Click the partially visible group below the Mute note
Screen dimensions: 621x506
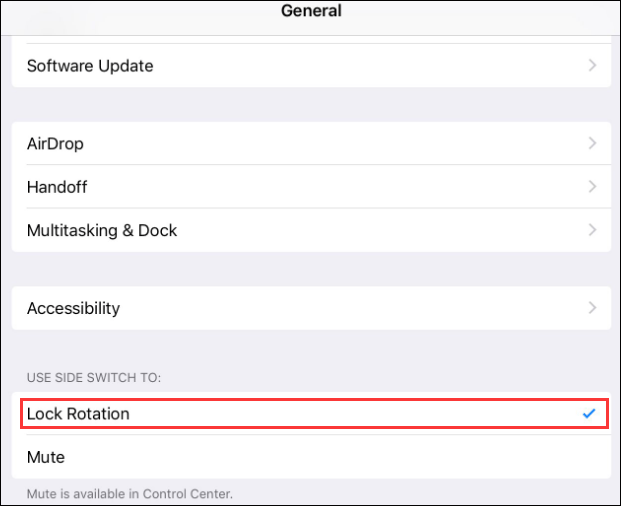click(x=310, y=504)
